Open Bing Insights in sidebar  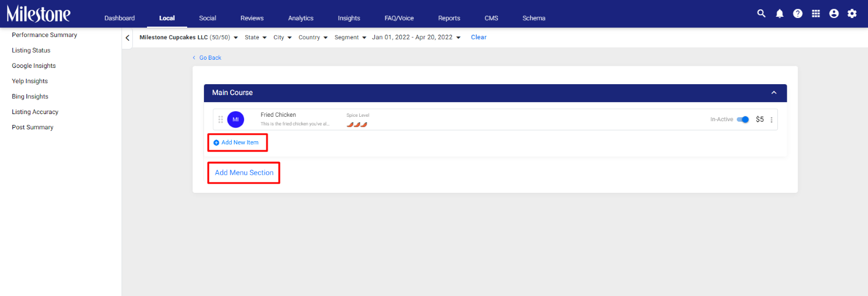pyautogui.click(x=30, y=97)
